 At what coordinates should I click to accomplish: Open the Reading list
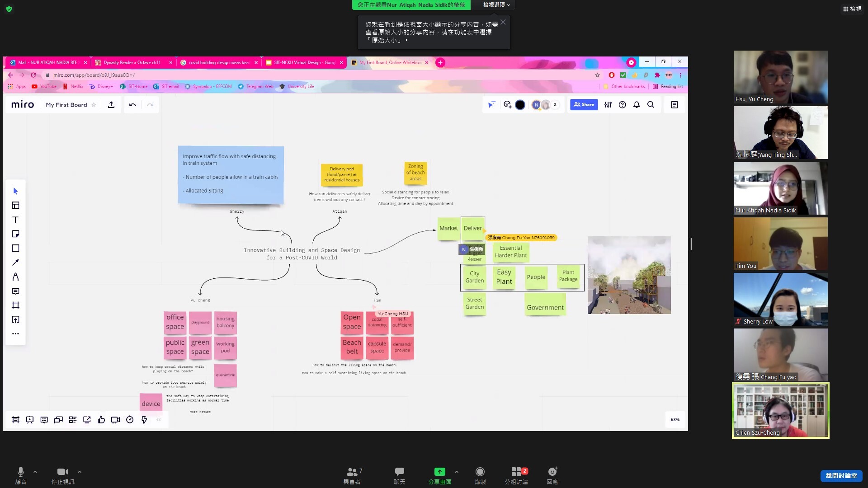point(668,86)
